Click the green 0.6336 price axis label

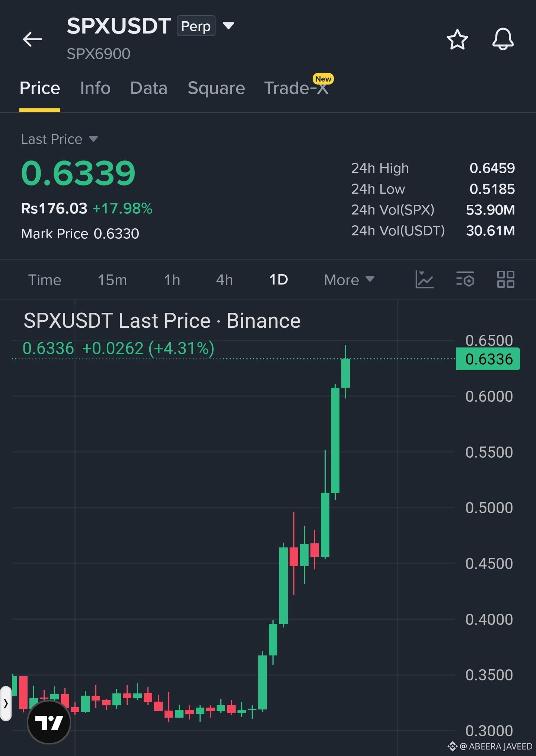pyautogui.click(x=488, y=359)
